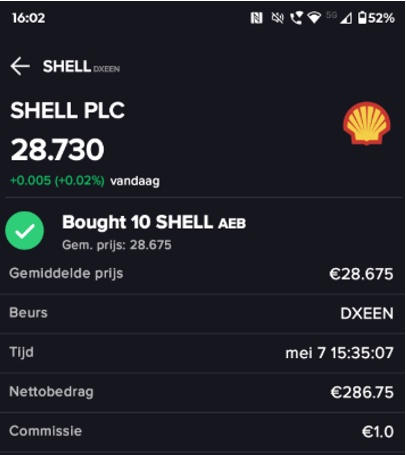Tap the NFC status bar icon
This screenshot has width=406, height=455.
click(x=256, y=18)
